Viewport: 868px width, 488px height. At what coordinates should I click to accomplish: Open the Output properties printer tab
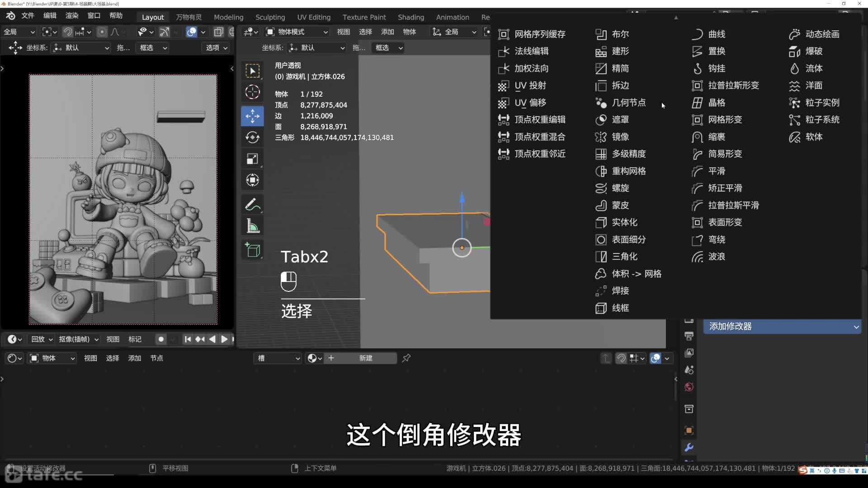(689, 336)
